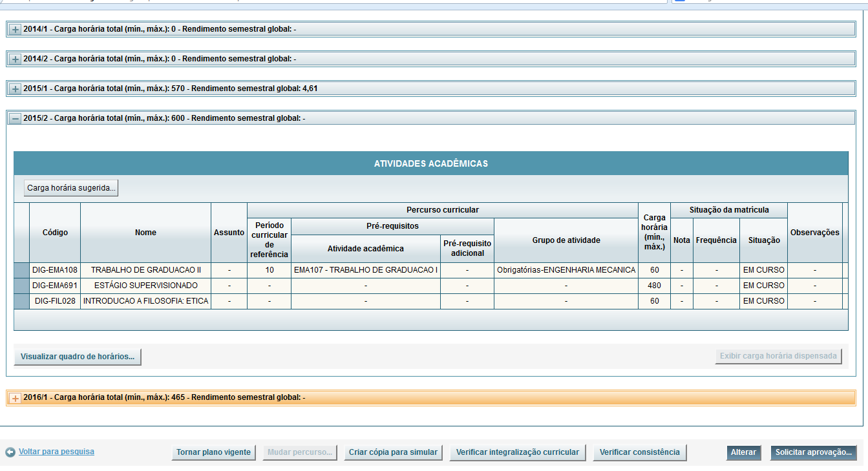
Task: Click code cell DIG-FIL028
Action: 55,301
